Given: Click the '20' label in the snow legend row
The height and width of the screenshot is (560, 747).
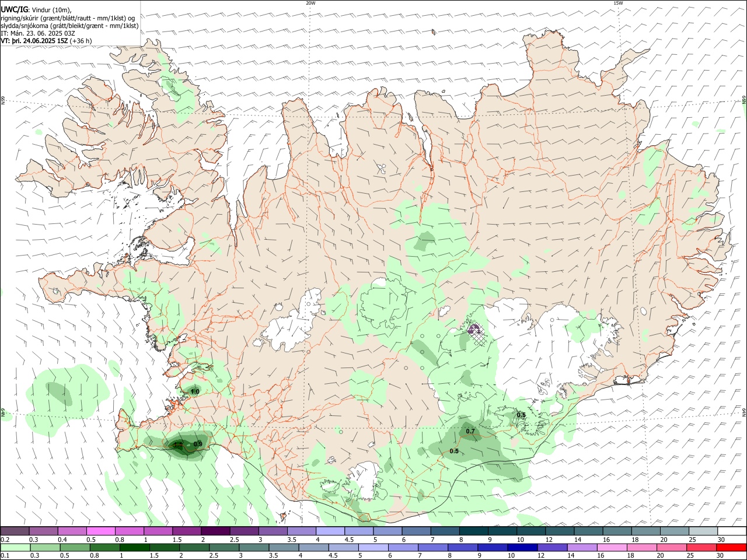Looking at the screenshot, I should [x=664, y=540].
